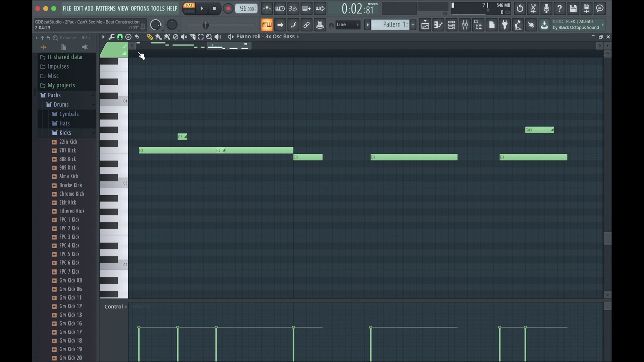Open the Piano roll - 3x Osc Bass target dropdown

(x=267, y=37)
